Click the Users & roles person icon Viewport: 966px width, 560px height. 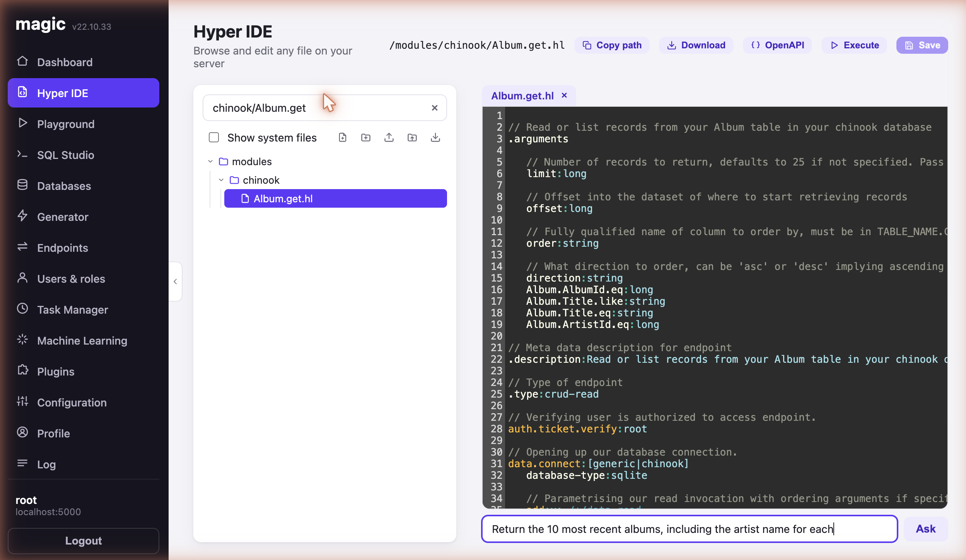22,278
